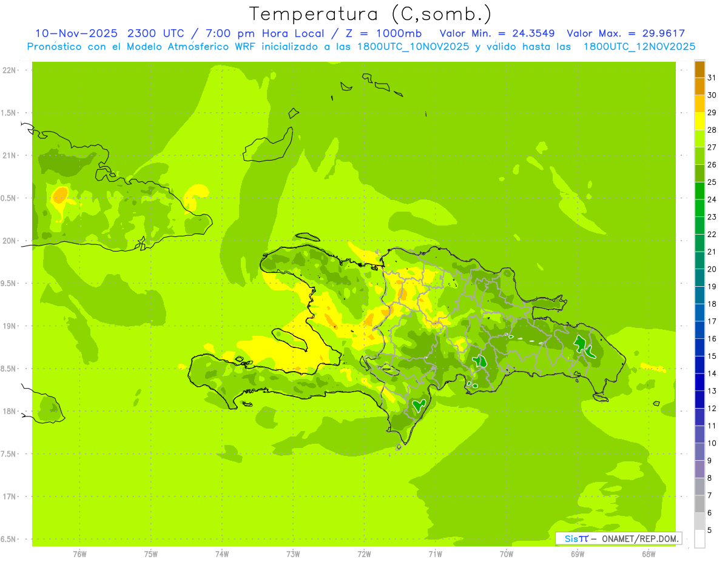Click the legend value label '23'
This screenshot has height=562, width=728.
coord(712,217)
